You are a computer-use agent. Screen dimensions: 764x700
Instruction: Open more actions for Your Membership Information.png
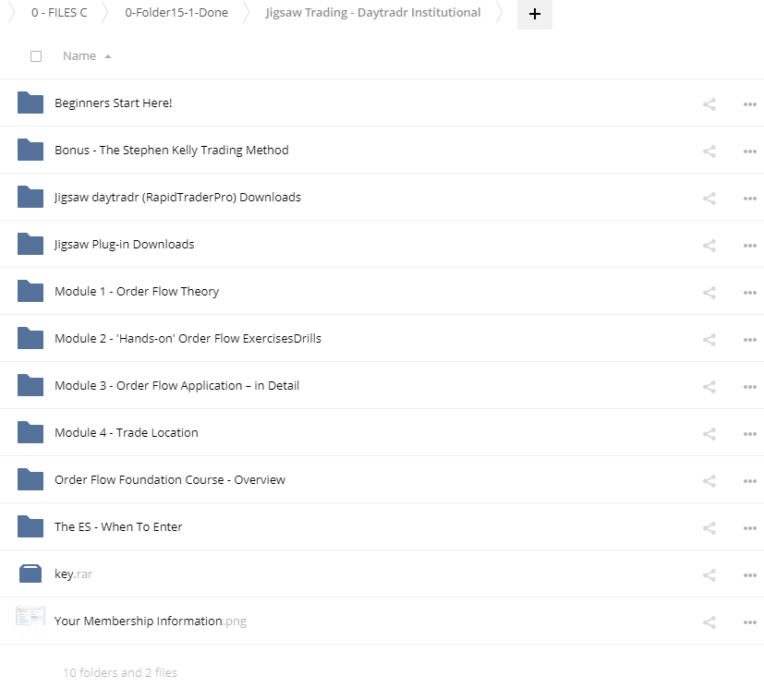(x=749, y=622)
